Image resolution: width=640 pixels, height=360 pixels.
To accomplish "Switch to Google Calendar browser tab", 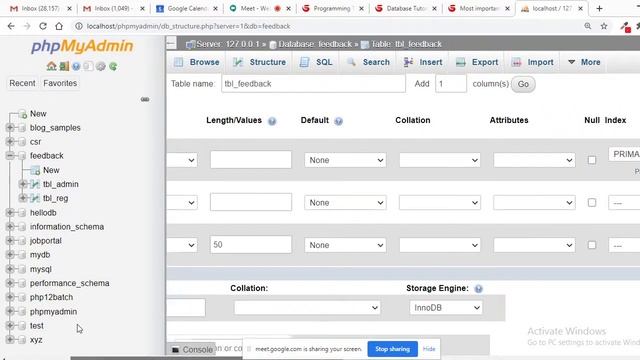I will (187, 8).
